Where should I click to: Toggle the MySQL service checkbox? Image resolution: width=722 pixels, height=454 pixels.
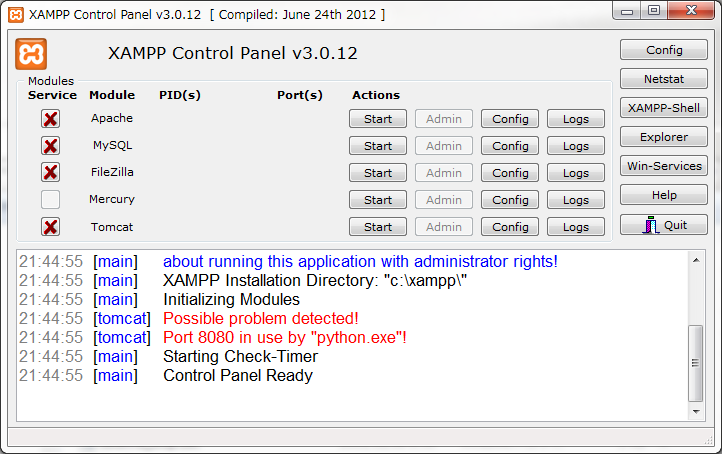point(50,146)
